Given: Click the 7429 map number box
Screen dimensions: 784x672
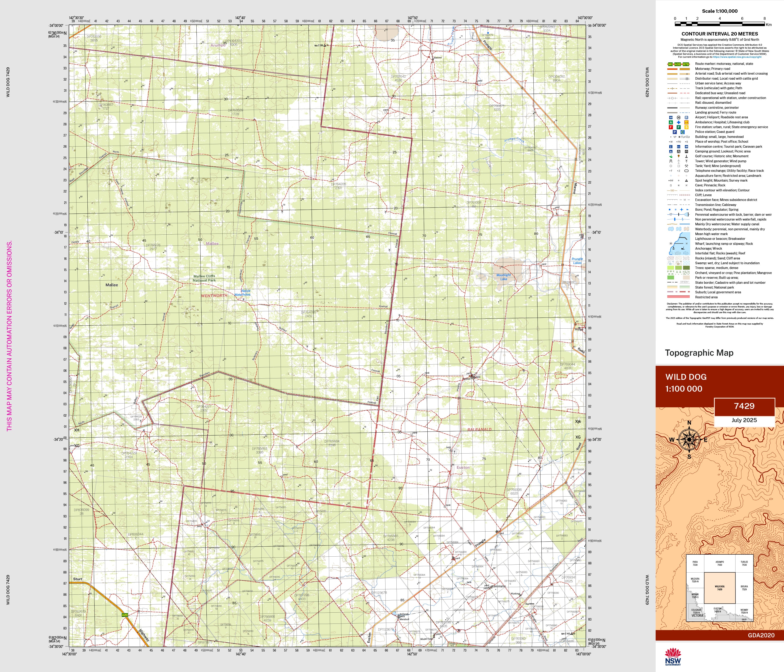Looking at the screenshot, I should point(744,406).
